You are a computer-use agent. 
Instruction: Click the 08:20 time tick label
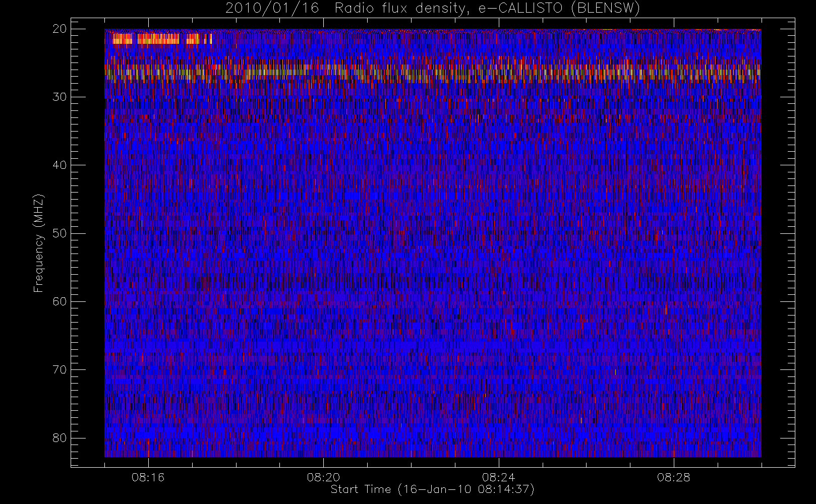coord(323,477)
